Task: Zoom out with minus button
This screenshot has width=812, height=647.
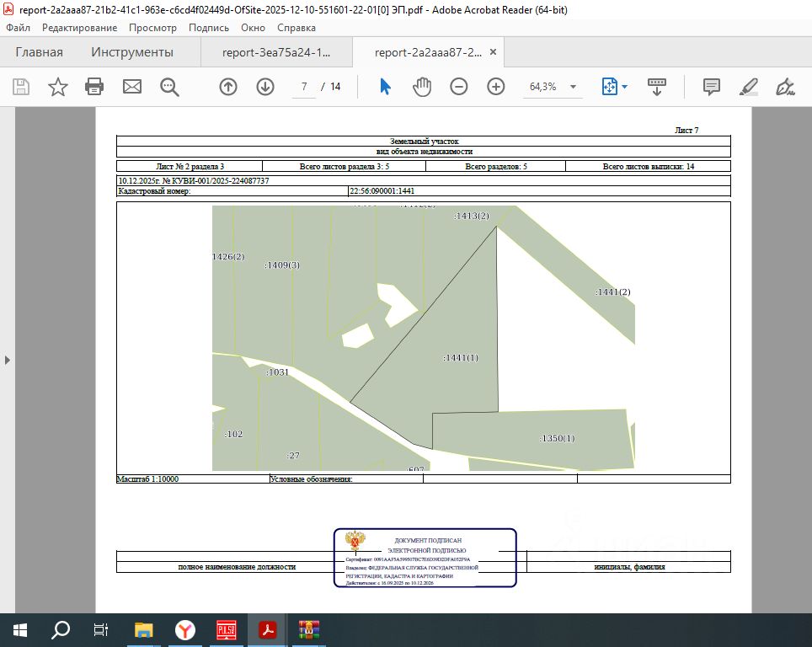Action: tap(459, 87)
